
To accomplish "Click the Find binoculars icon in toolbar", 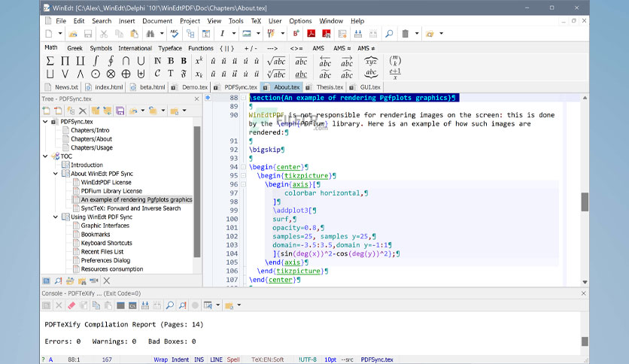I will pyautogui.click(x=150, y=34).
